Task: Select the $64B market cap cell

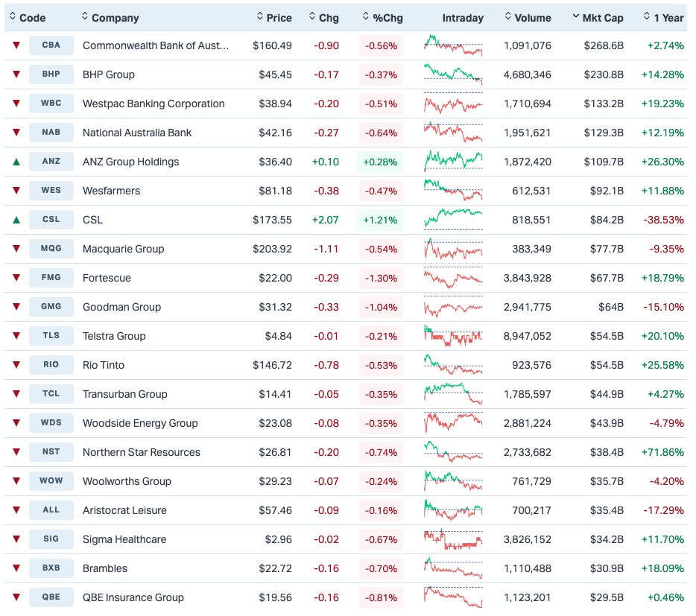Action: pyautogui.click(x=611, y=307)
